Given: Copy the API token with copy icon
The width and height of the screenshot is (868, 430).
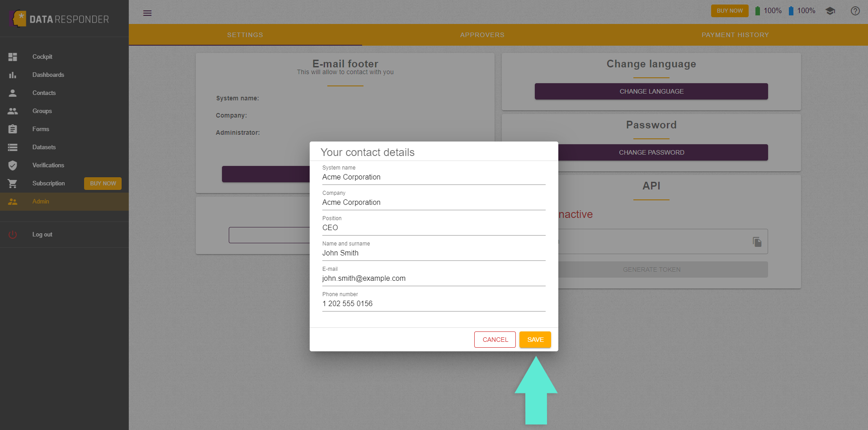Looking at the screenshot, I should point(757,242).
